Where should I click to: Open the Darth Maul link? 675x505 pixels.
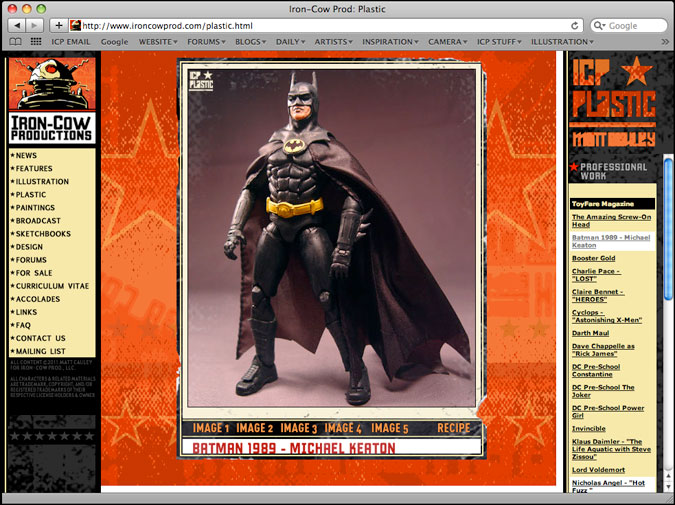590,333
